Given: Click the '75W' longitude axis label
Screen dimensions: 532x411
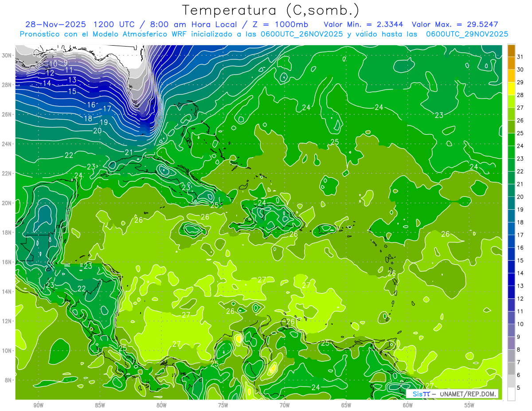Looking at the screenshot, I should tap(223, 405).
